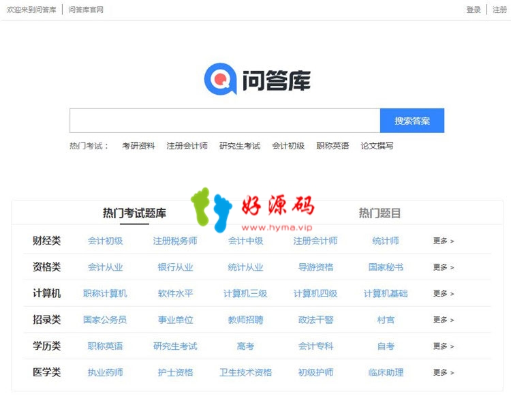This screenshot has height=420, width=511.
Task: Select 职称英语 under the search box
Action: pyautogui.click(x=332, y=146)
